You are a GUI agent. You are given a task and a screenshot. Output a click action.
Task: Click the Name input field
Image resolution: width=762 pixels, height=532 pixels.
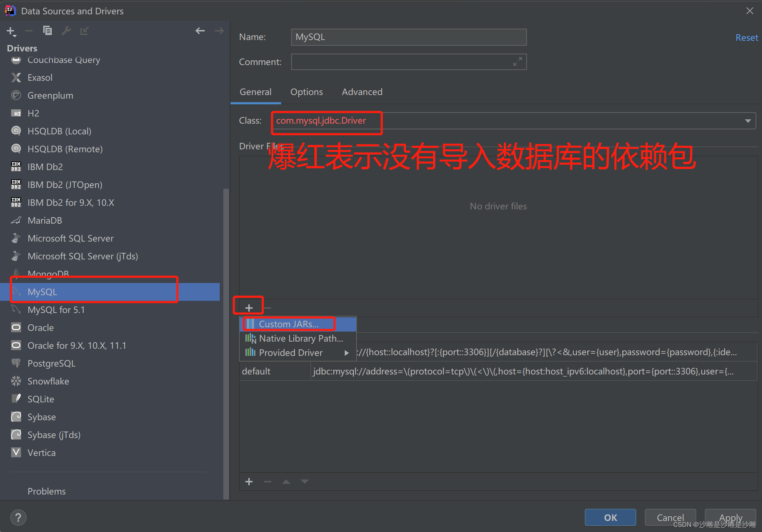pos(409,37)
